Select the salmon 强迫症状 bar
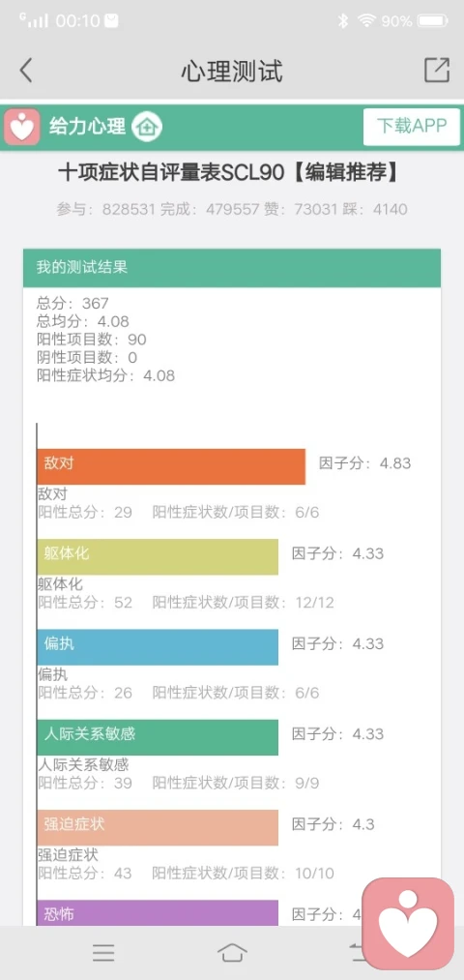 158,827
